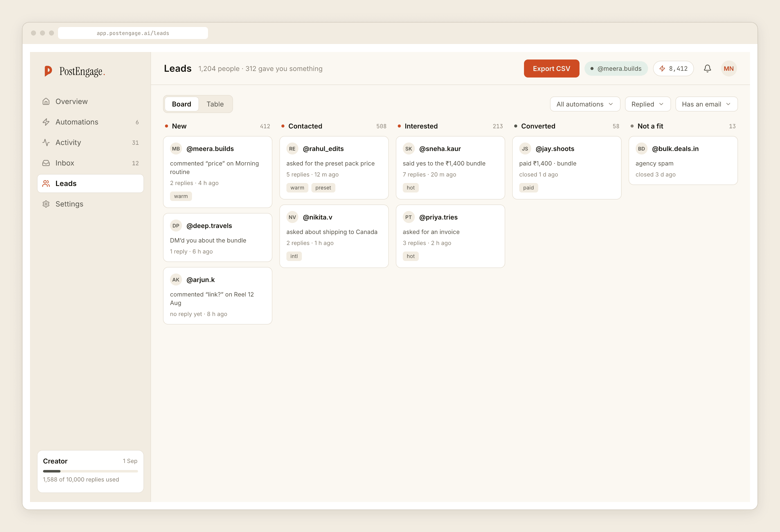Image resolution: width=780 pixels, height=532 pixels.
Task: Click the Activity count badge 31
Action: pos(135,143)
